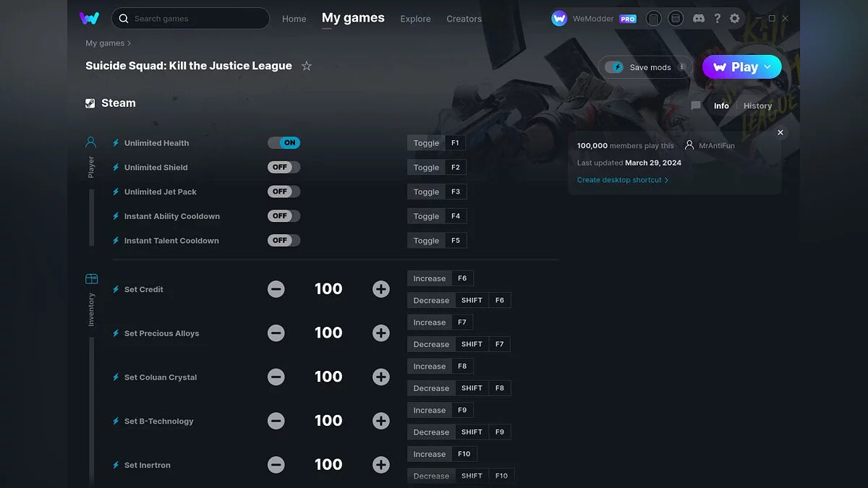Click Create desktop shortcut link
Image resolution: width=868 pixels, height=488 pixels.
pyautogui.click(x=623, y=180)
